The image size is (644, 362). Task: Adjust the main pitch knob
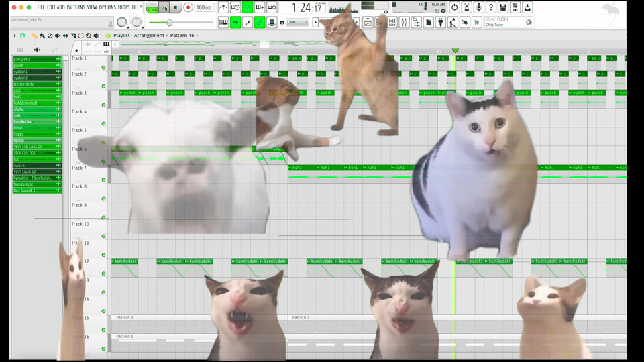click(x=137, y=23)
